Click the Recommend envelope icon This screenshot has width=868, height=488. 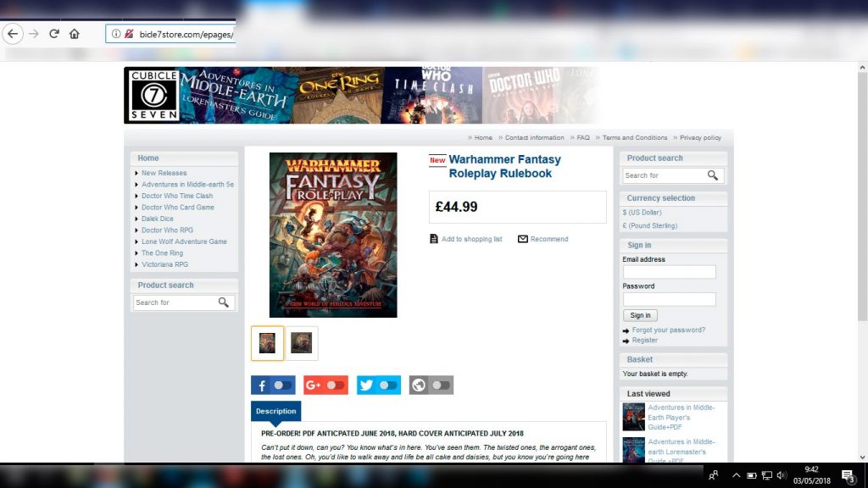coord(522,239)
